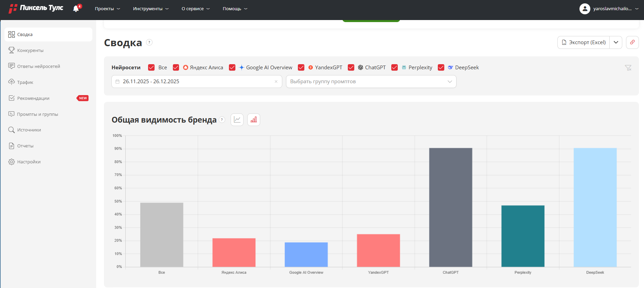This screenshot has height=288, width=644.
Task: Switch to line chart view icon
Action: (x=237, y=120)
